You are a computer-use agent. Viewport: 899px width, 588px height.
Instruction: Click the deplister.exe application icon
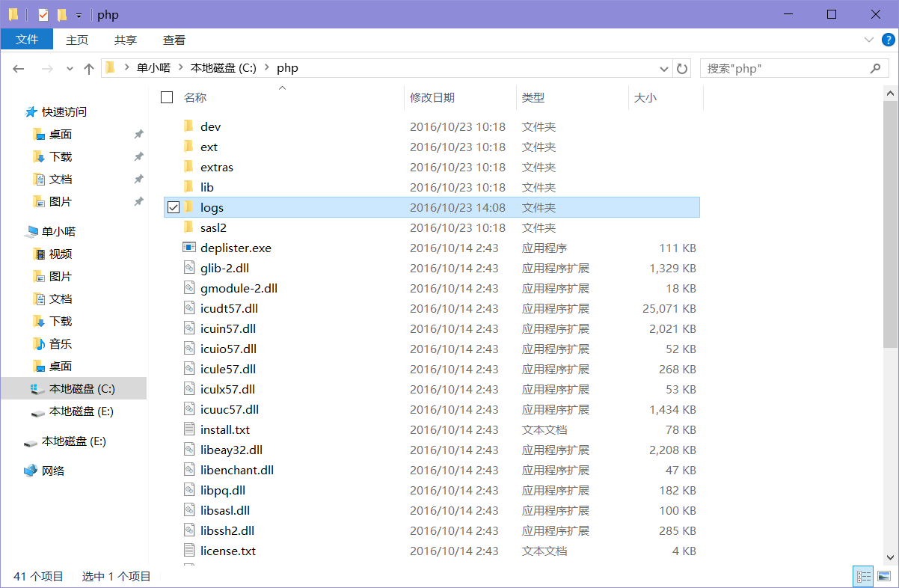pyautogui.click(x=188, y=248)
